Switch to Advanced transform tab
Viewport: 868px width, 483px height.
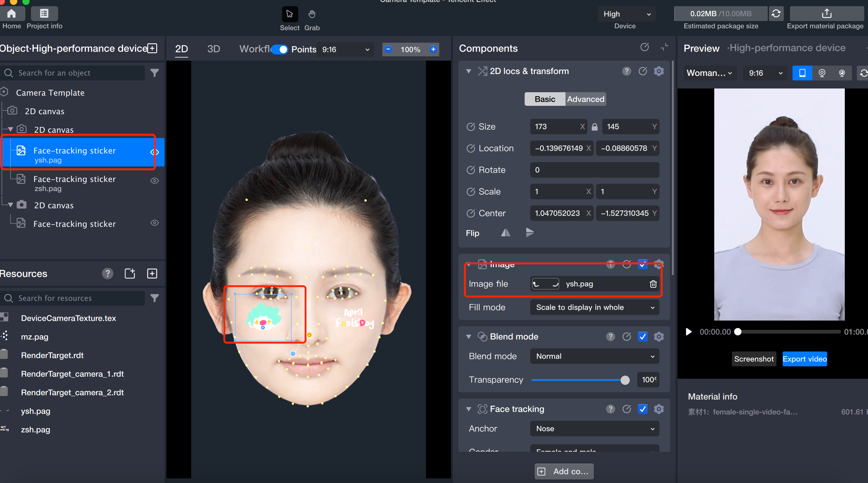pos(585,99)
